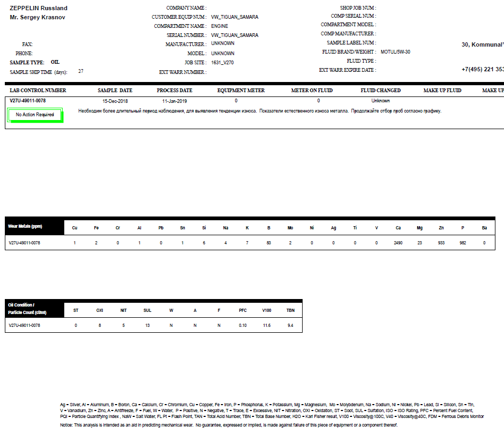The image size is (504, 433).
Task: Select the FLUID TYPE label
Action: [362, 61]
